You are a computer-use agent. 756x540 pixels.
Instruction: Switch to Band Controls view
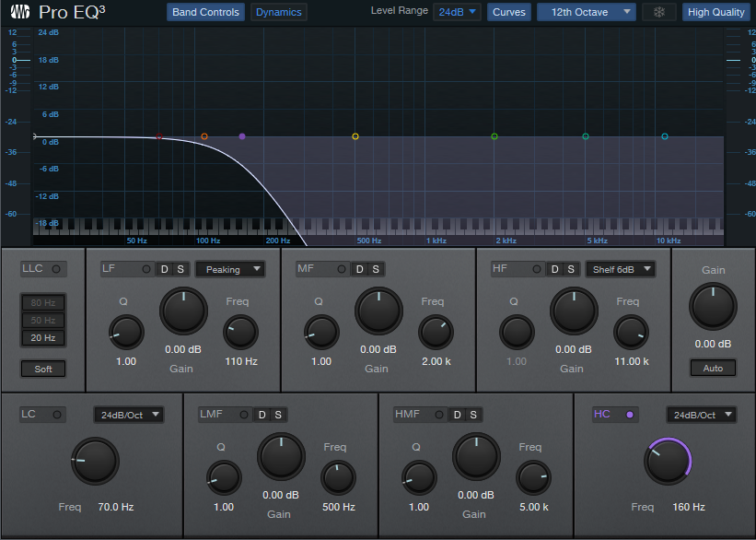(x=206, y=12)
